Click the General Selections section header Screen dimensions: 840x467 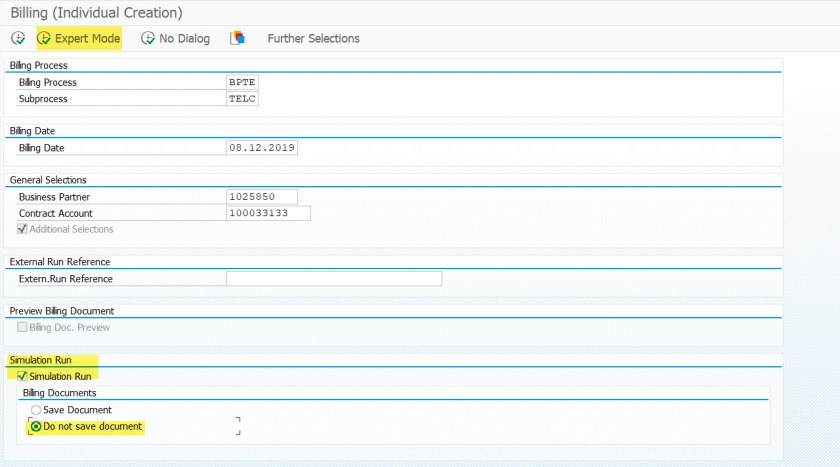[x=48, y=180]
